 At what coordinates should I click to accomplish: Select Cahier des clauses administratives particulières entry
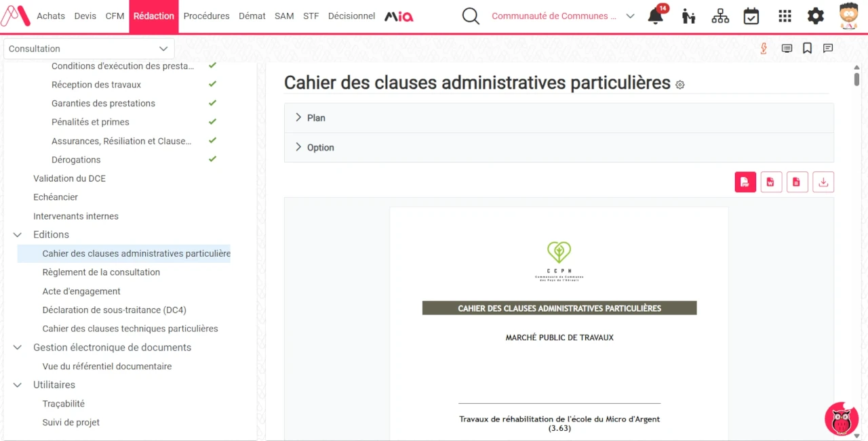pyautogui.click(x=124, y=253)
